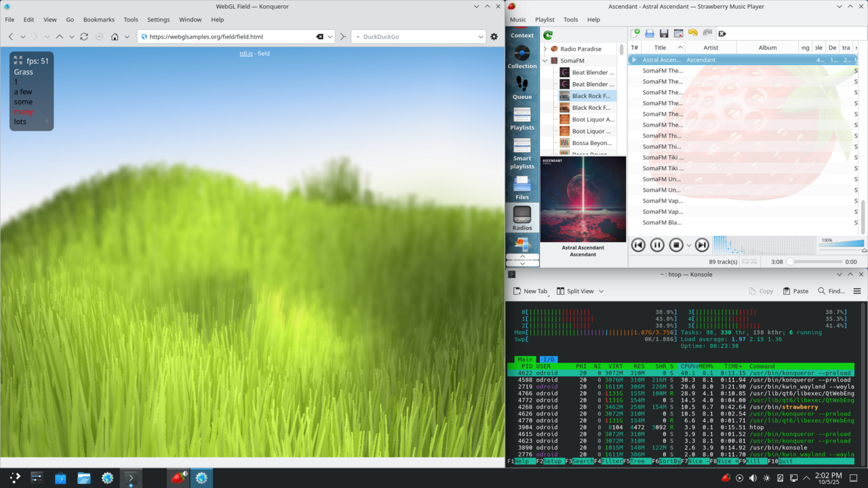Open Collection view in Strawberry sidebar
Viewport: 868px width, 488px height.
tap(522, 57)
